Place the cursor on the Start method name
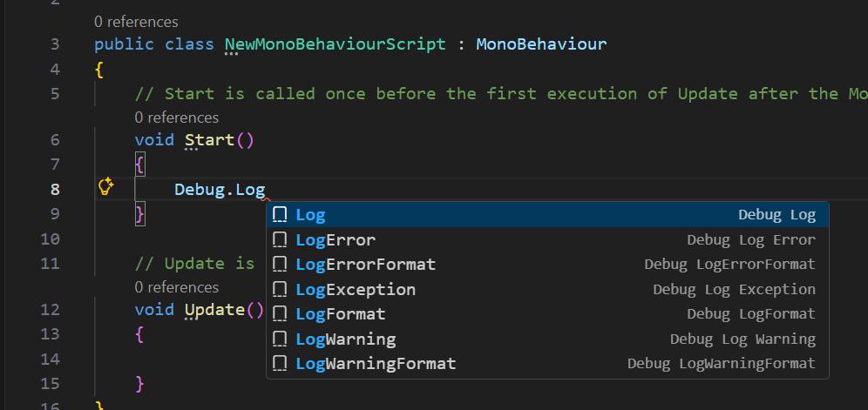 209,139
